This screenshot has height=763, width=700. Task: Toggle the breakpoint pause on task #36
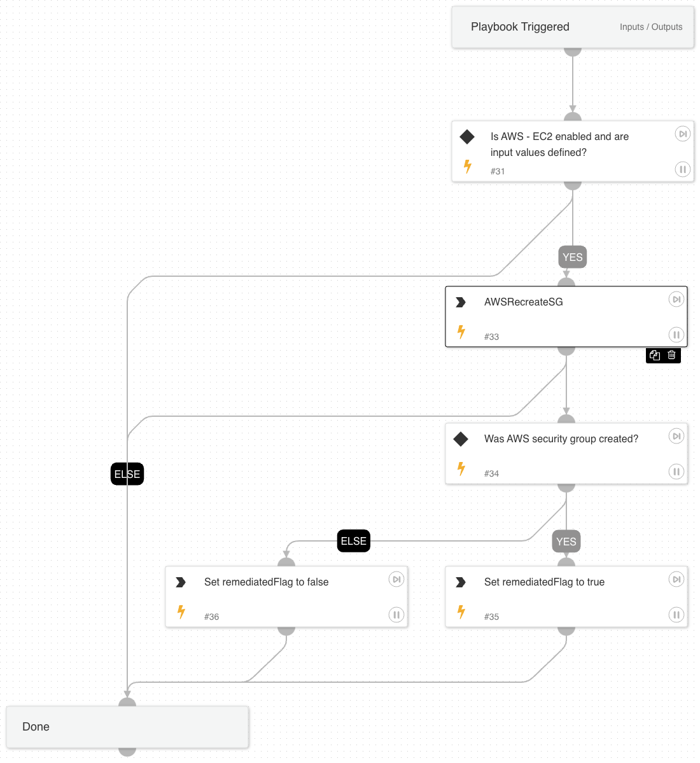click(396, 615)
